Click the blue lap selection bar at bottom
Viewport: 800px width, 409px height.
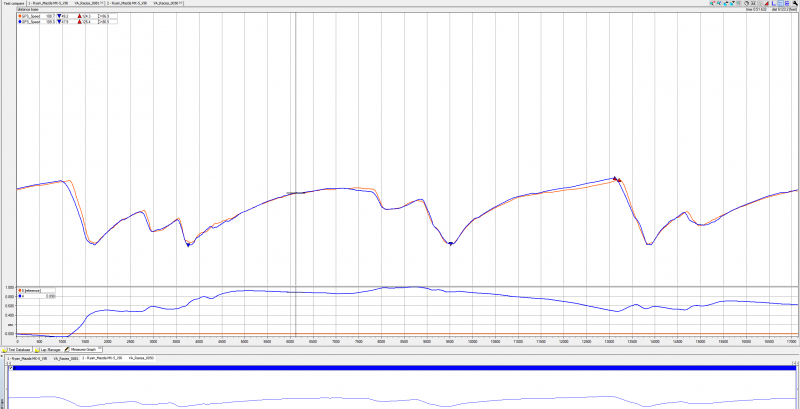pyautogui.click(x=405, y=368)
